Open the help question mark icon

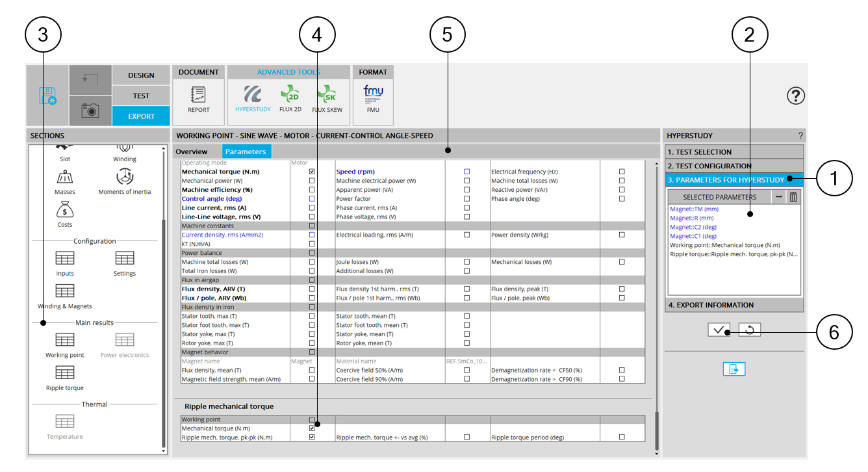tap(795, 96)
